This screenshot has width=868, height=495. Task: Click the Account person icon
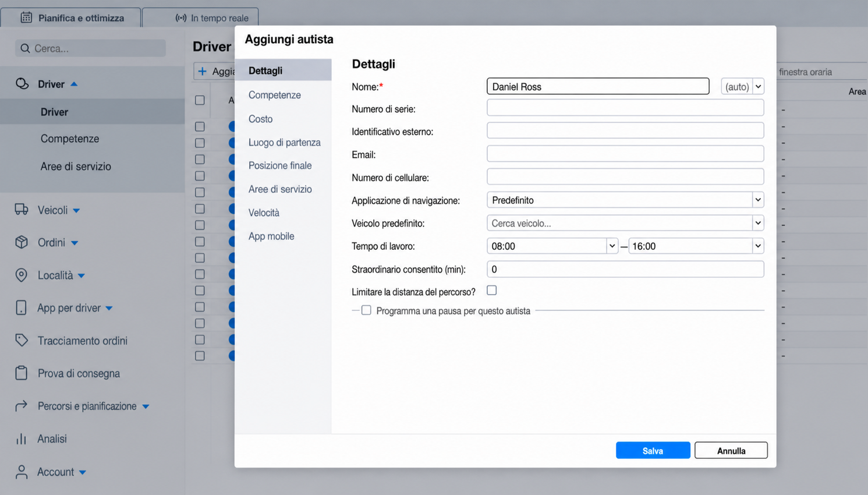tap(22, 472)
